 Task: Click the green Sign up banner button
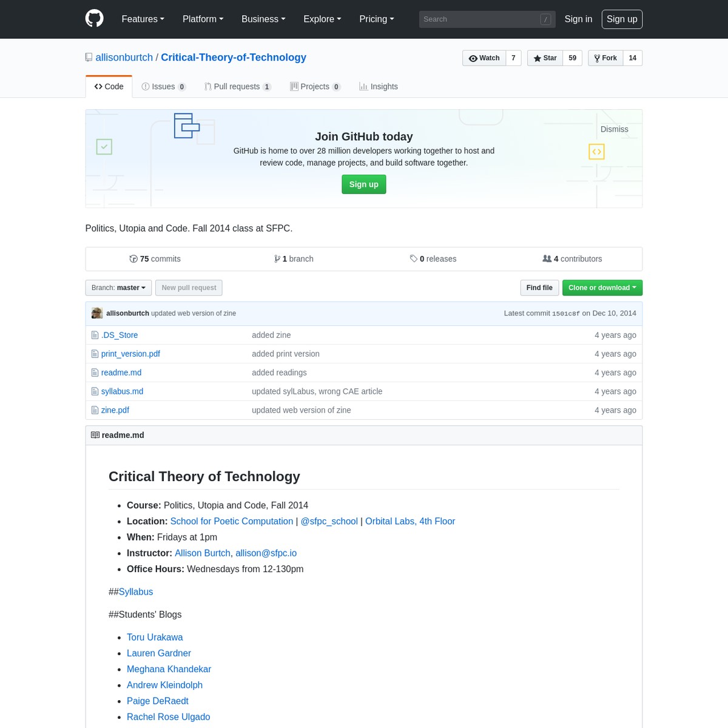tap(364, 184)
